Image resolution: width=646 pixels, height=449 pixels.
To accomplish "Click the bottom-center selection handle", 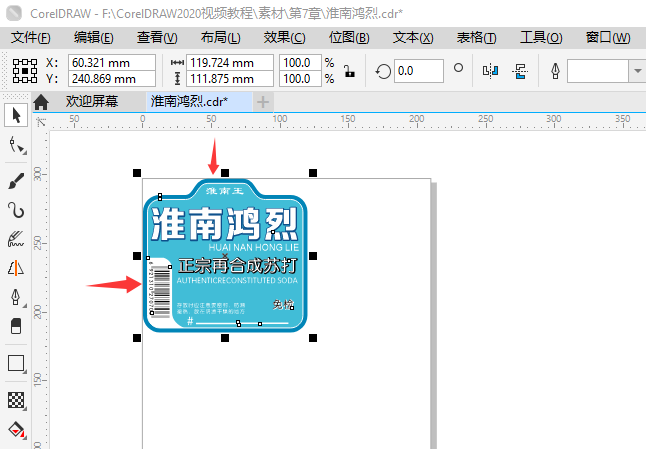I will (x=225, y=338).
